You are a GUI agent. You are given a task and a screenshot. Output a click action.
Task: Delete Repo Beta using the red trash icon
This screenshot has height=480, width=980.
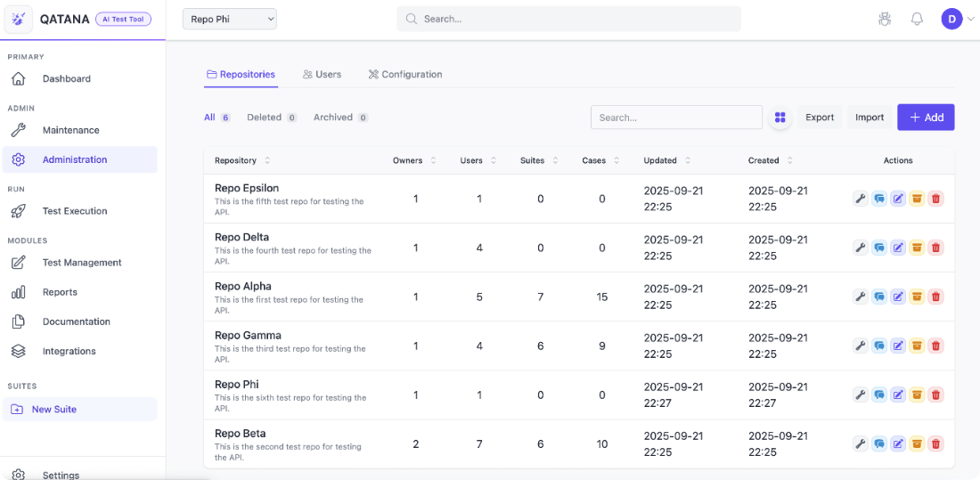[935, 443]
